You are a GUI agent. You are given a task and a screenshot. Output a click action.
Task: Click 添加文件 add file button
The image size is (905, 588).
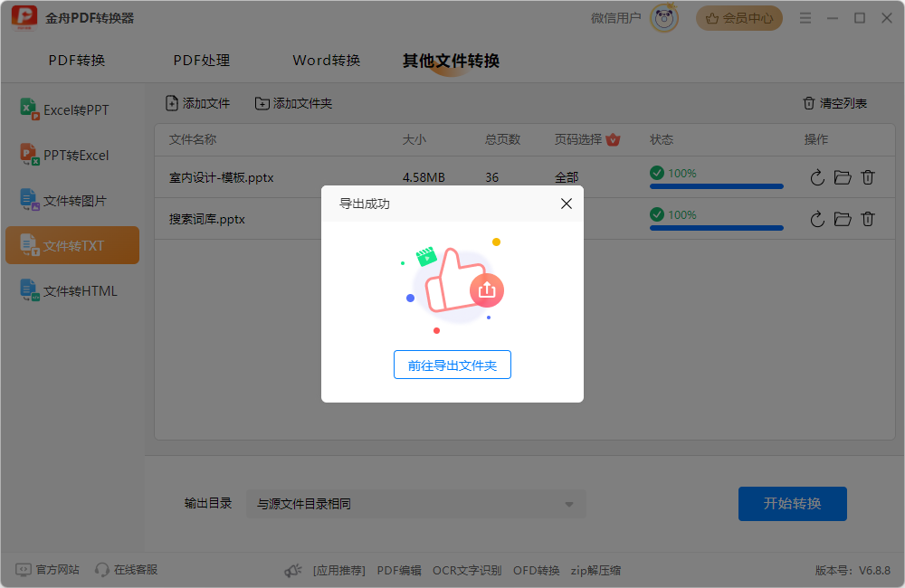(198, 103)
